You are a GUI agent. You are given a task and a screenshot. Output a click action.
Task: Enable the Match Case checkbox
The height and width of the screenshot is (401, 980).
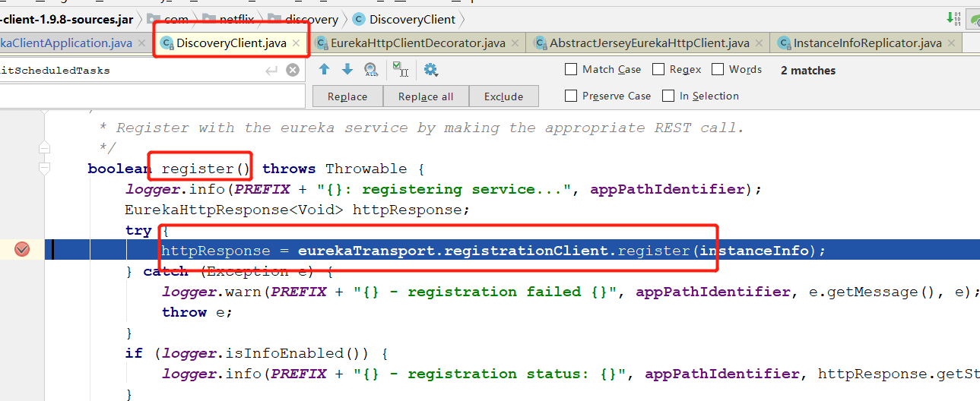(x=571, y=69)
